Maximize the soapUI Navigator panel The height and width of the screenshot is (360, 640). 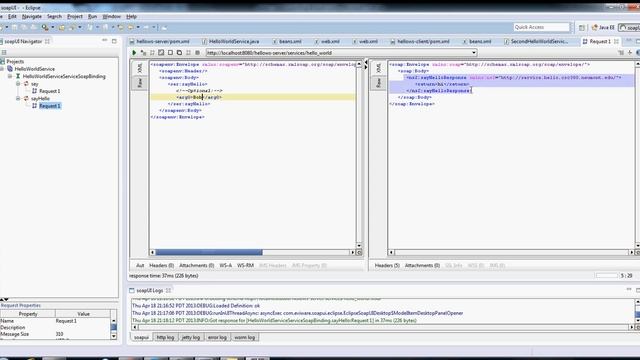click(x=114, y=41)
